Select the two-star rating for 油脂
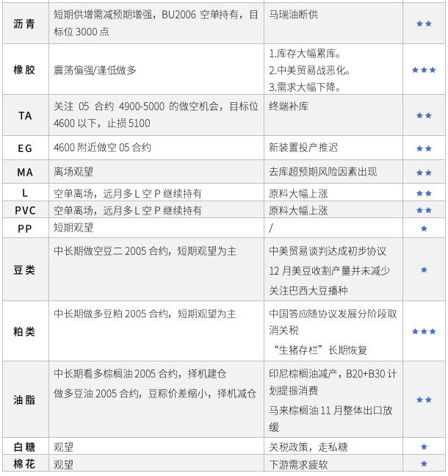Image resolution: width=448 pixels, height=476 pixels. pos(424,400)
